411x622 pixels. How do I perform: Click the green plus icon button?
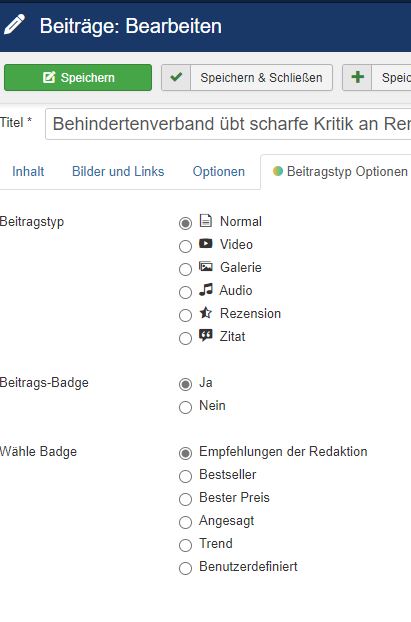(357, 77)
